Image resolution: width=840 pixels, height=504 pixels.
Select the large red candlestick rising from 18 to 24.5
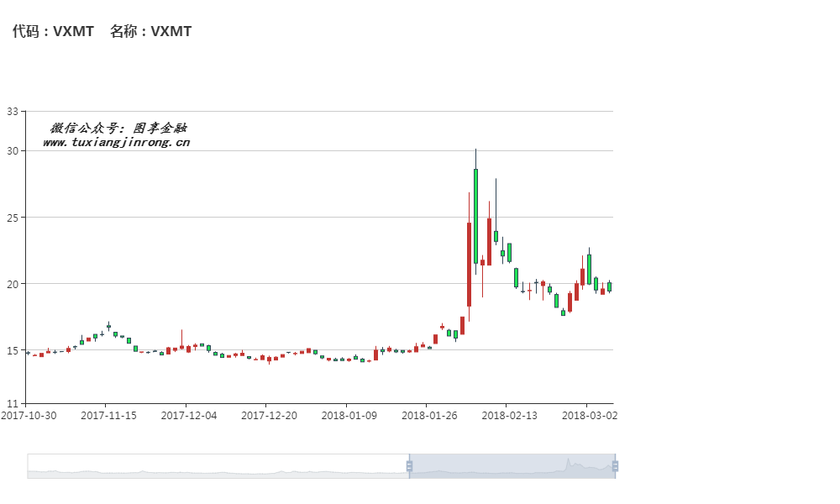pyautogui.click(x=469, y=264)
